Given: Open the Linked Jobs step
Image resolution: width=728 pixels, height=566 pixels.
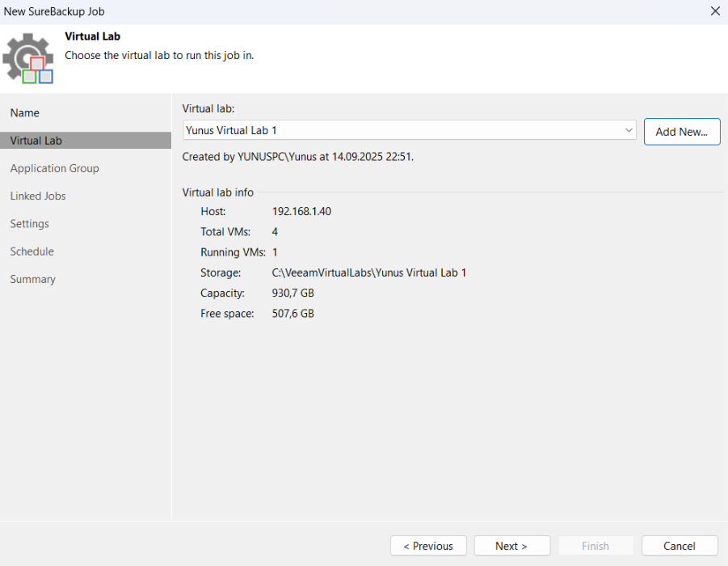Looking at the screenshot, I should 38,196.
